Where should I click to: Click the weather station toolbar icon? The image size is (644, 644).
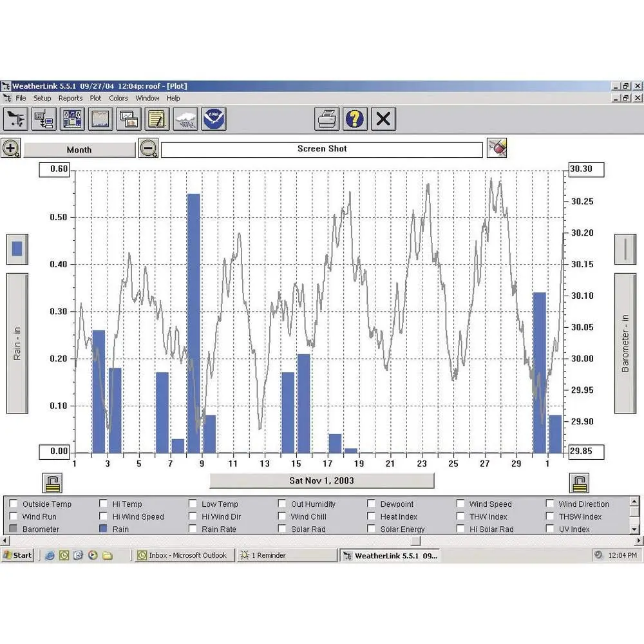15,119
